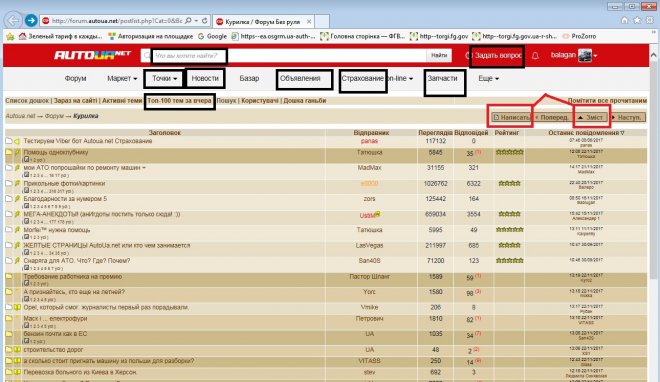660x382 pixels.
Task: Click the address bar search magnifier icon
Action: pos(189,21)
